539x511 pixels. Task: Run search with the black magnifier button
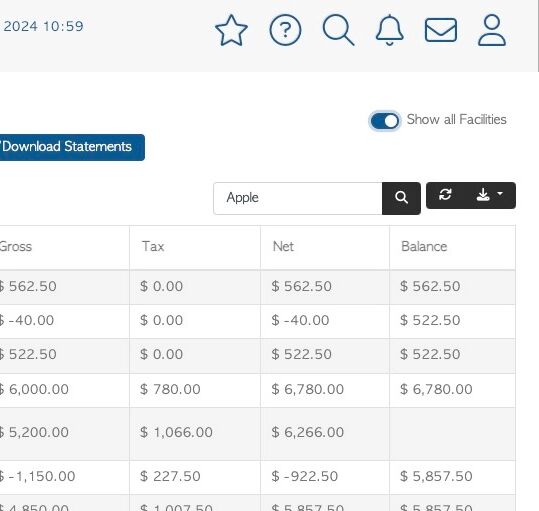[401, 198]
